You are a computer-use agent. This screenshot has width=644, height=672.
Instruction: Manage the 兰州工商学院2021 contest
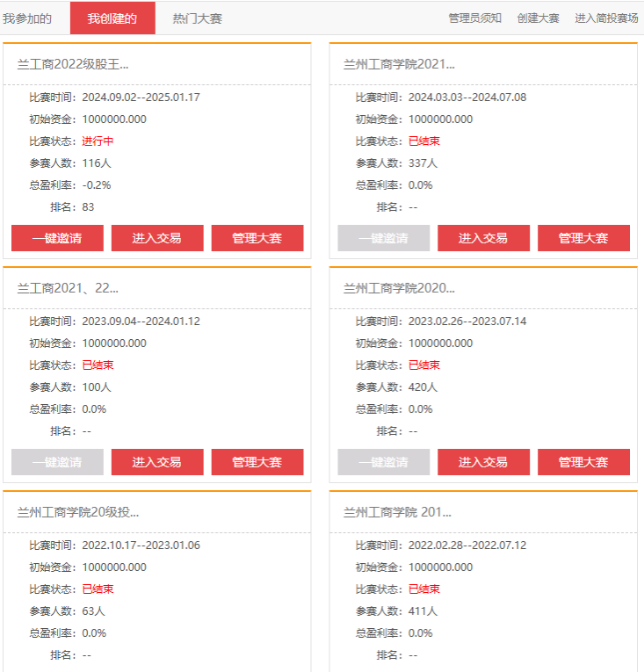pos(583,238)
